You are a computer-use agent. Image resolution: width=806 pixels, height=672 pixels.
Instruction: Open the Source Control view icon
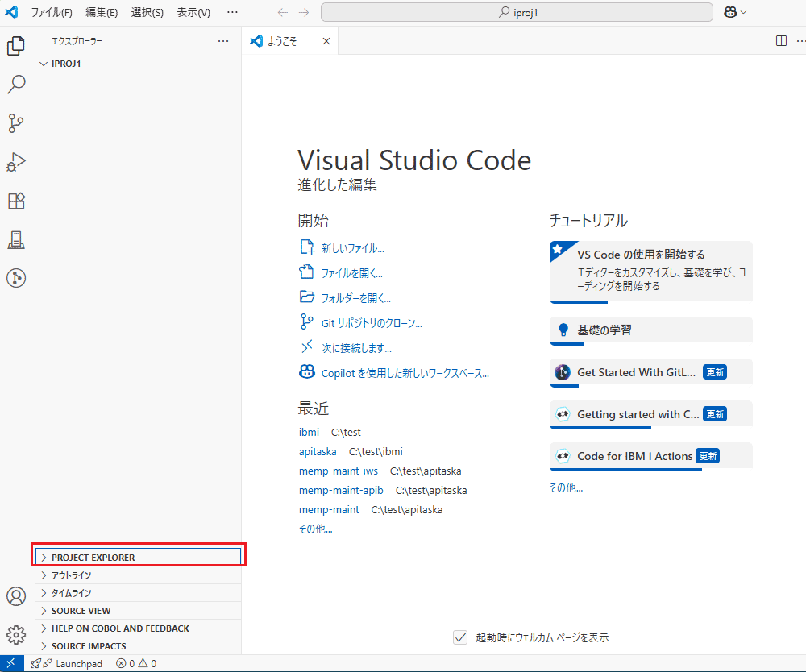coord(16,123)
